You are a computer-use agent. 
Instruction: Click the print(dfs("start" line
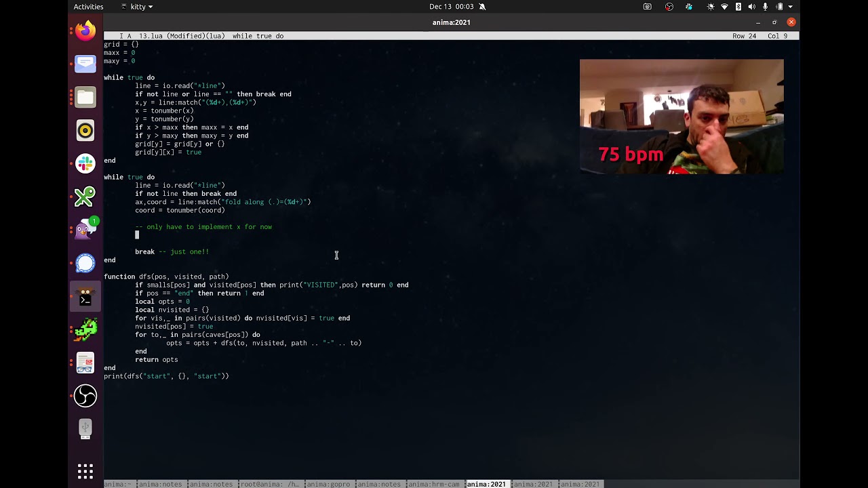tap(166, 376)
